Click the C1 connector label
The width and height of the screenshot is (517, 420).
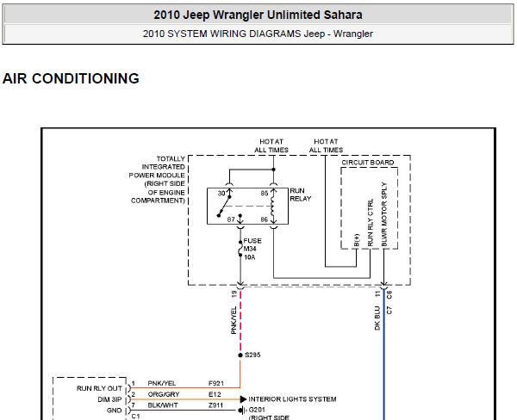(135, 417)
